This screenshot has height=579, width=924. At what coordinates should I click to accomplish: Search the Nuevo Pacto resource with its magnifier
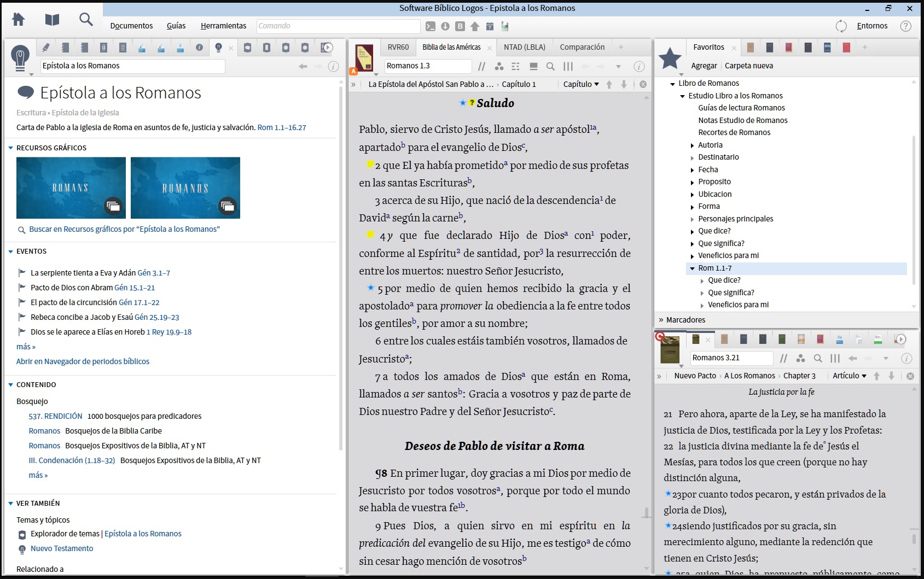(x=818, y=358)
